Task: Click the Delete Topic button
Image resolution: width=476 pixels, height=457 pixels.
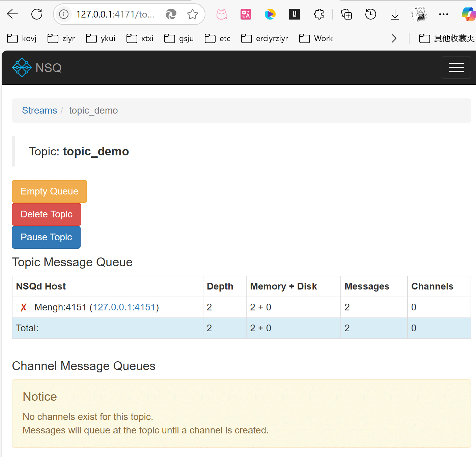Action: [x=47, y=214]
